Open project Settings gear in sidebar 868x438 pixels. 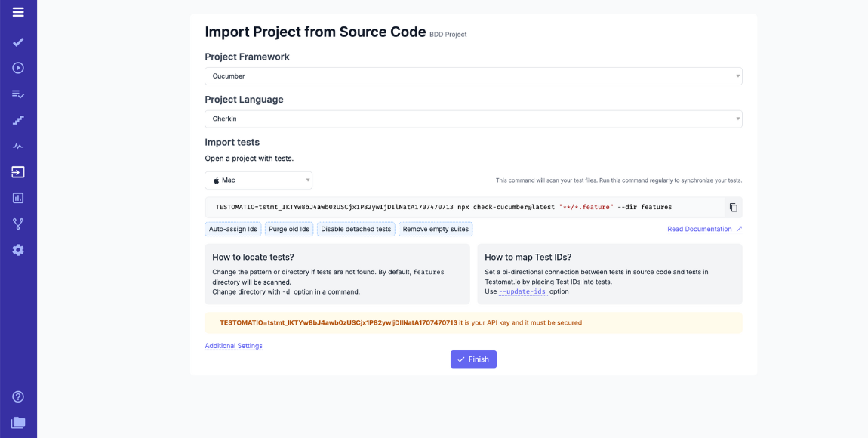point(18,248)
